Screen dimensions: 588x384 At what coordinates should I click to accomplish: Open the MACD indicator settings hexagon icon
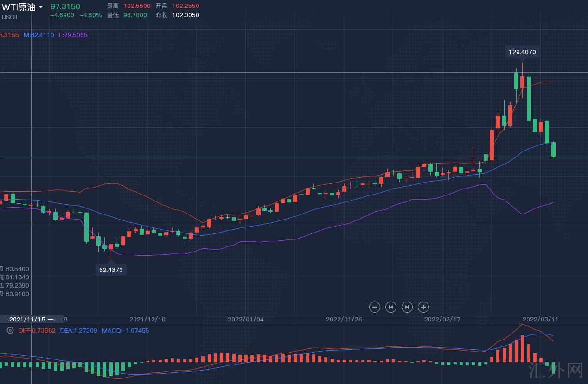[x=10, y=330]
